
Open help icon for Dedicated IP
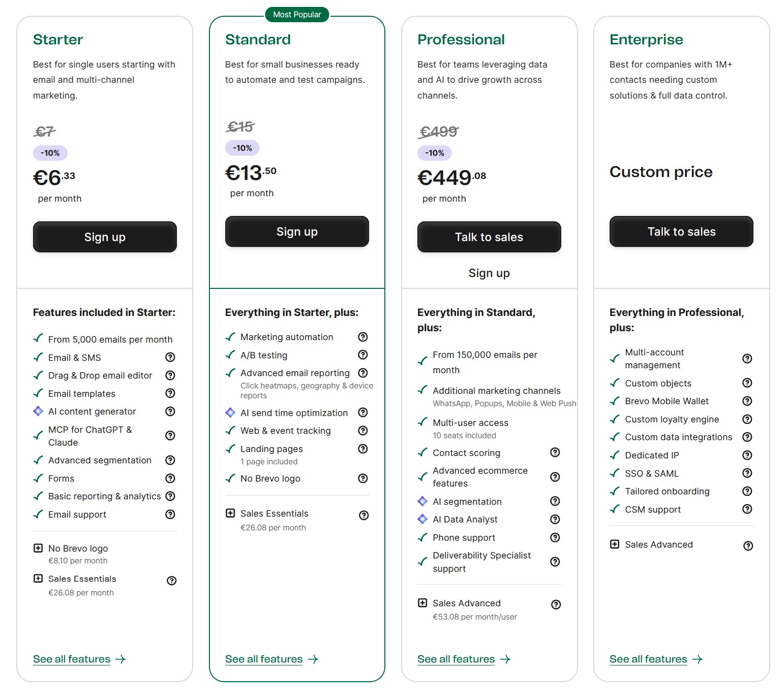(x=747, y=455)
